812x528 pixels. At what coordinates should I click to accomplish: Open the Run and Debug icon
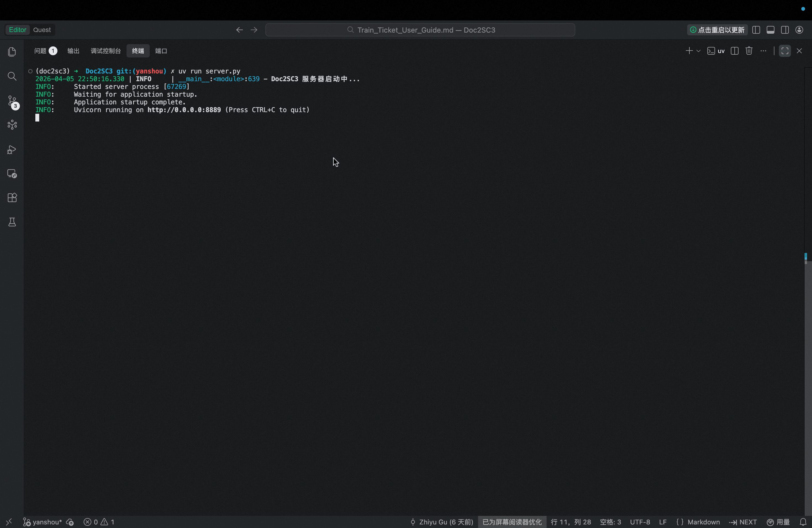(x=12, y=150)
